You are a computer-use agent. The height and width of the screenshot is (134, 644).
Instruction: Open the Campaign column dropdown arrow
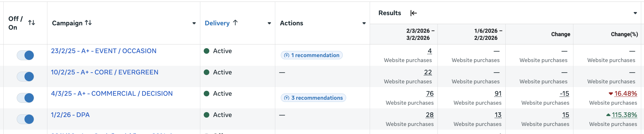(x=194, y=23)
